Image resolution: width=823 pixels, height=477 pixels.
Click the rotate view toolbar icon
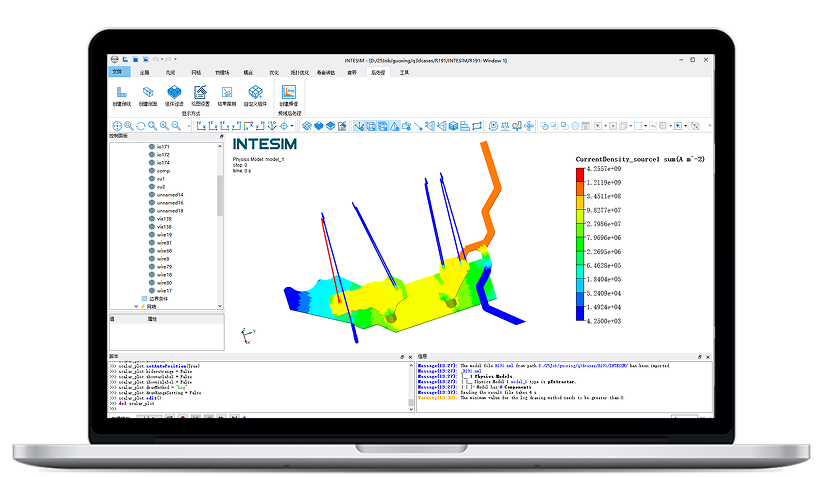coord(140,126)
